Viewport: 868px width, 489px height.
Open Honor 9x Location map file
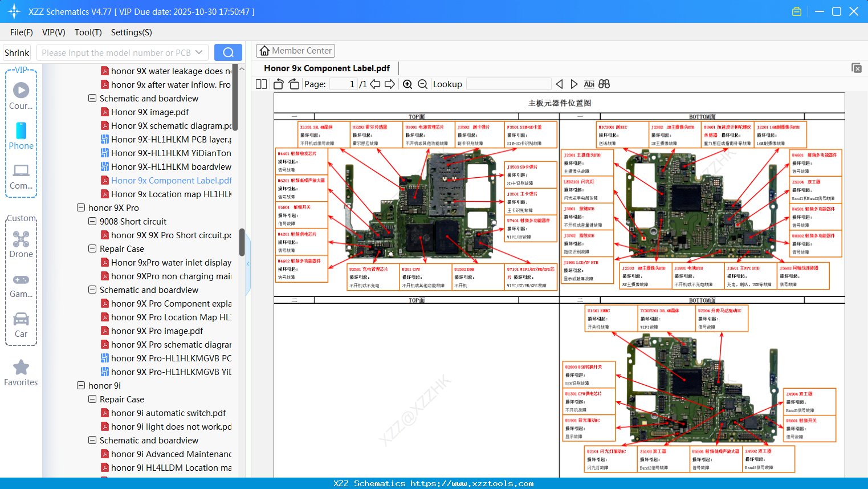(166, 194)
